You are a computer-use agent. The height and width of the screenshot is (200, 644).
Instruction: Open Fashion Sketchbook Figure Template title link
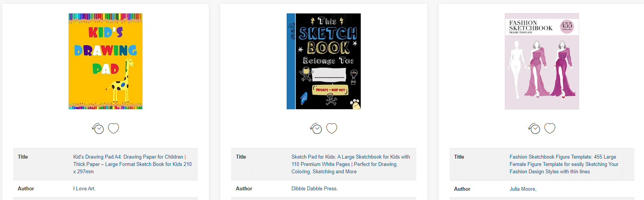pyautogui.click(x=564, y=164)
